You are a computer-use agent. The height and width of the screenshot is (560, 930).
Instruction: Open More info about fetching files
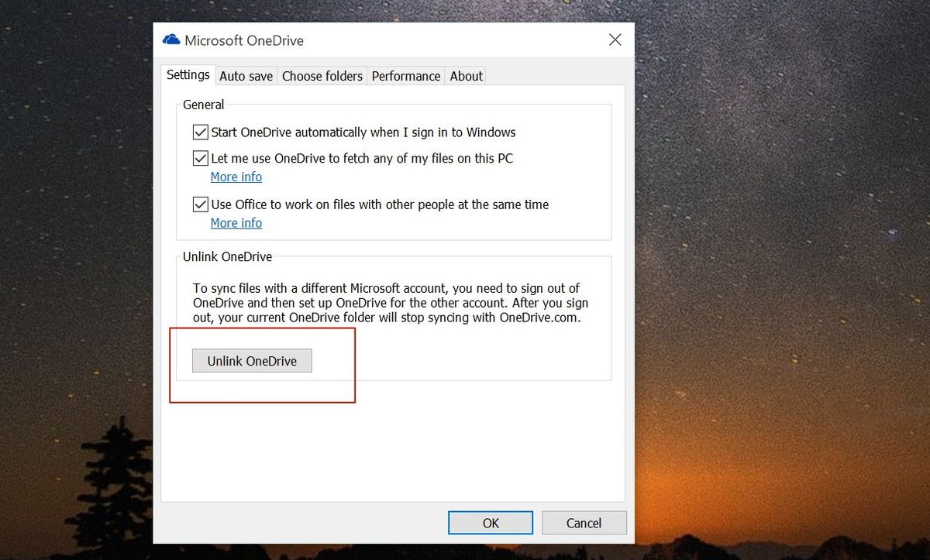236,177
